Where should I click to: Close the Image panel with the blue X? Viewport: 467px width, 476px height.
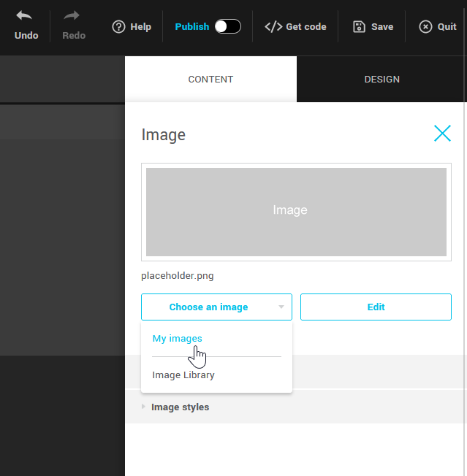pos(442,133)
